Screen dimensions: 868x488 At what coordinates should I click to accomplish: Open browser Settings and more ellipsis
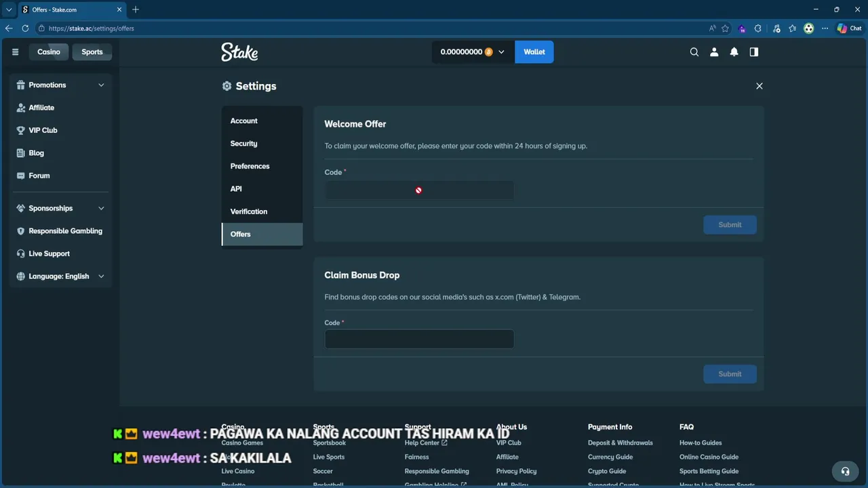pyautogui.click(x=825, y=28)
